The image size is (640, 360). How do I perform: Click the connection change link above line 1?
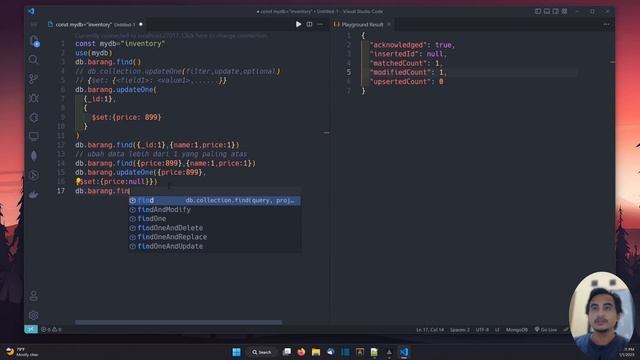(171, 36)
